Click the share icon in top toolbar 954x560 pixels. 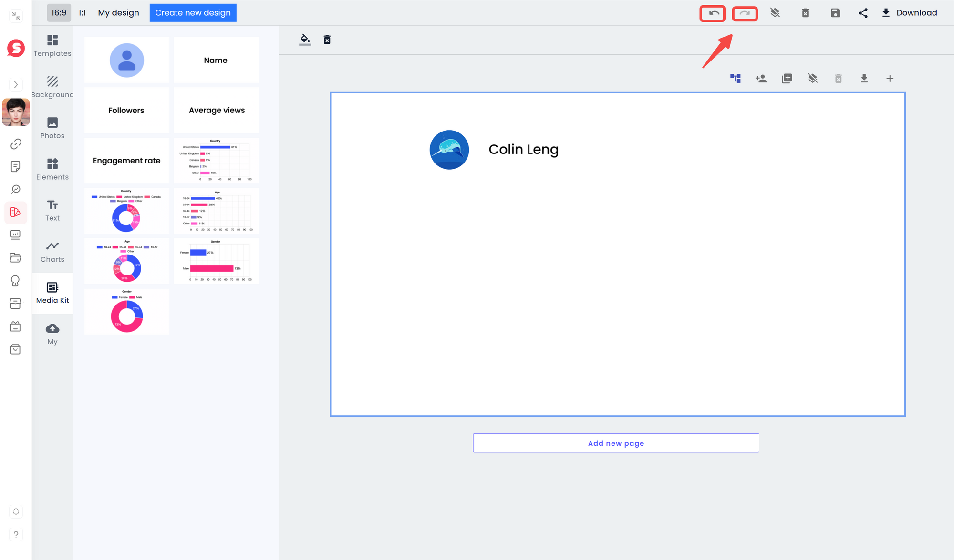pos(863,13)
